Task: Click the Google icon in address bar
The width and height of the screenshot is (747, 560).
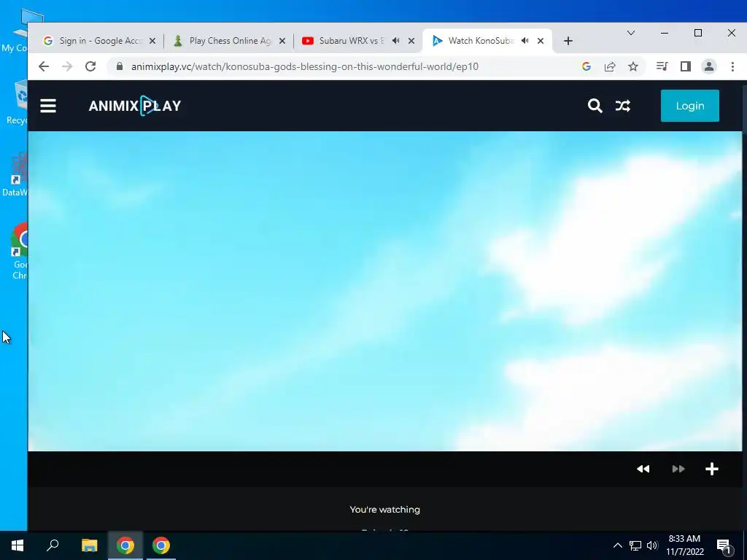Action: point(587,66)
